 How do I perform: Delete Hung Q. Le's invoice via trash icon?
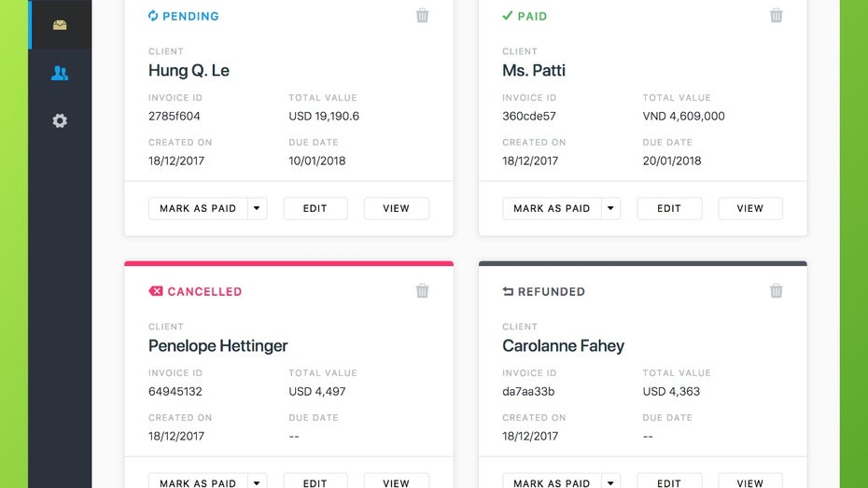(422, 16)
